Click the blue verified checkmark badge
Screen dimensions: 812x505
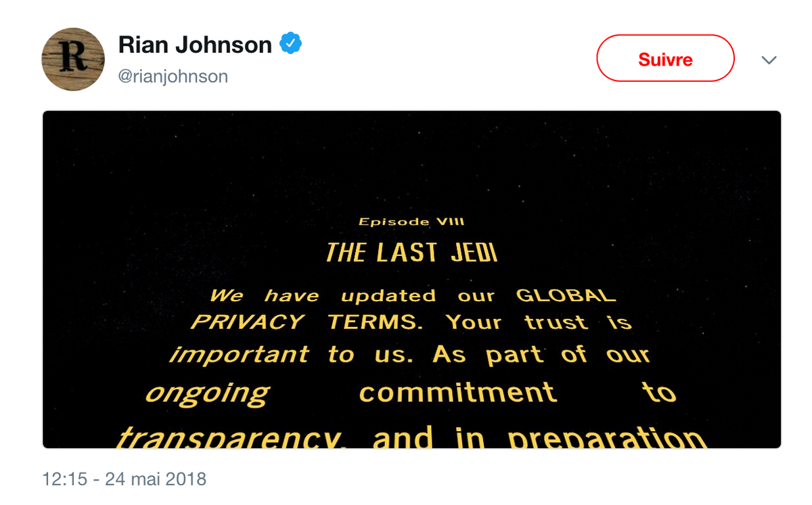[291, 44]
